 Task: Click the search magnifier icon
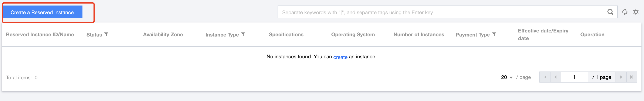[610, 12]
